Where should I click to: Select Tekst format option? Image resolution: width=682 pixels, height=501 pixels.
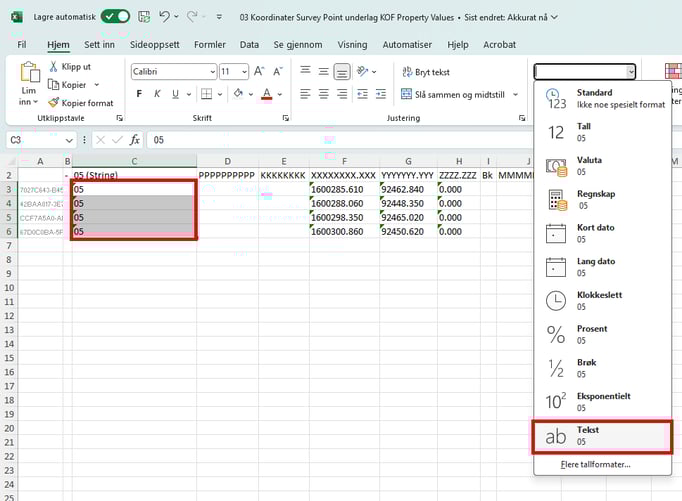tap(602, 436)
